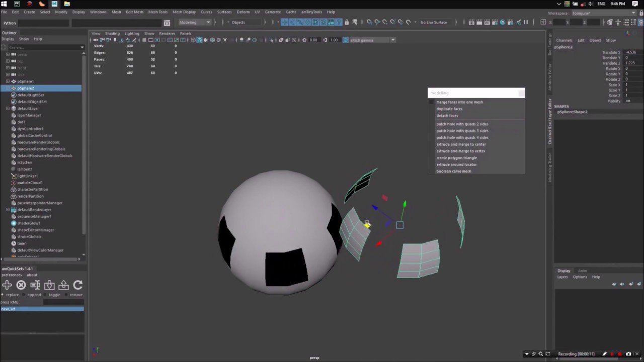Click the amQuickSets add new set plus icon

(x=7, y=285)
